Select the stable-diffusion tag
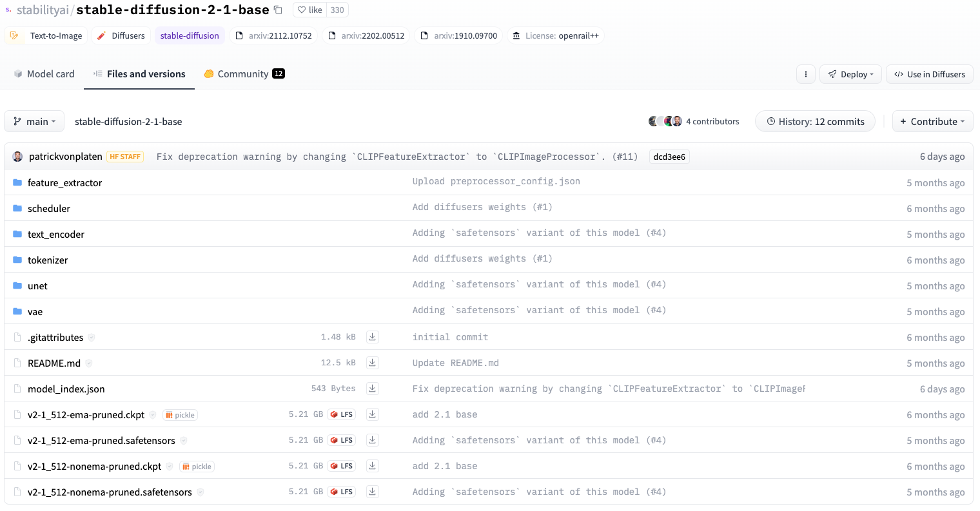Image resolution: width=980 pixels, height=511 pixels. [190, 35]
